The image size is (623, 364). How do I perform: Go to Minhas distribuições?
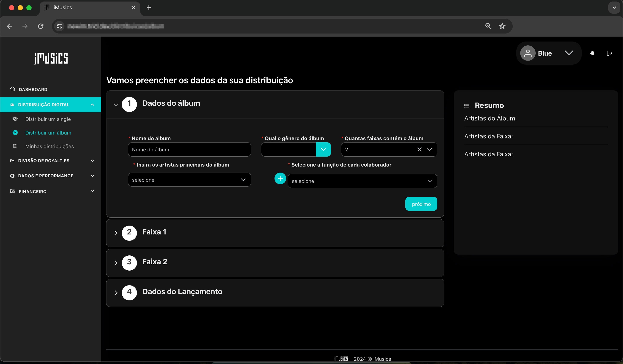[x=50, y=146]
